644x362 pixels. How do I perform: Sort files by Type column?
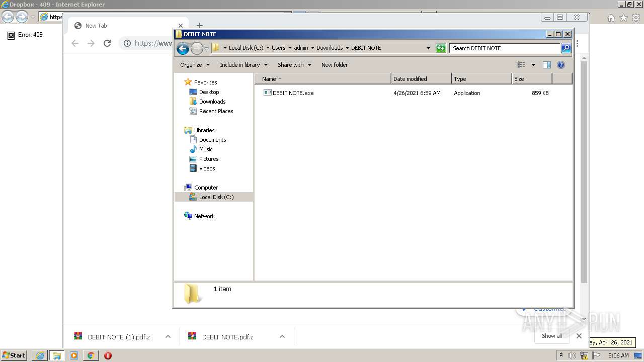point(481,79)
